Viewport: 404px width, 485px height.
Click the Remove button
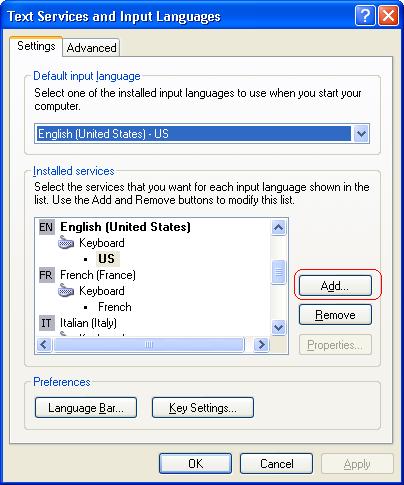click(335, 315)
